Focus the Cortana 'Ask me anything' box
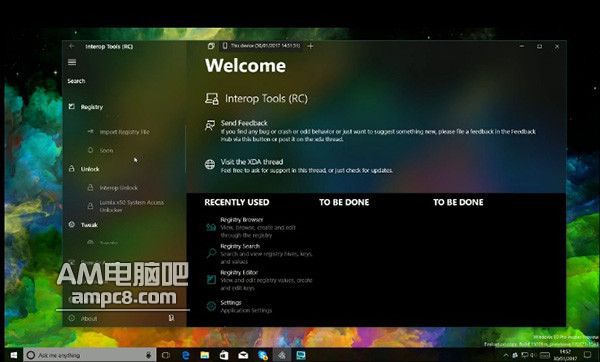600x362 pixels. [x=90, y=355]
